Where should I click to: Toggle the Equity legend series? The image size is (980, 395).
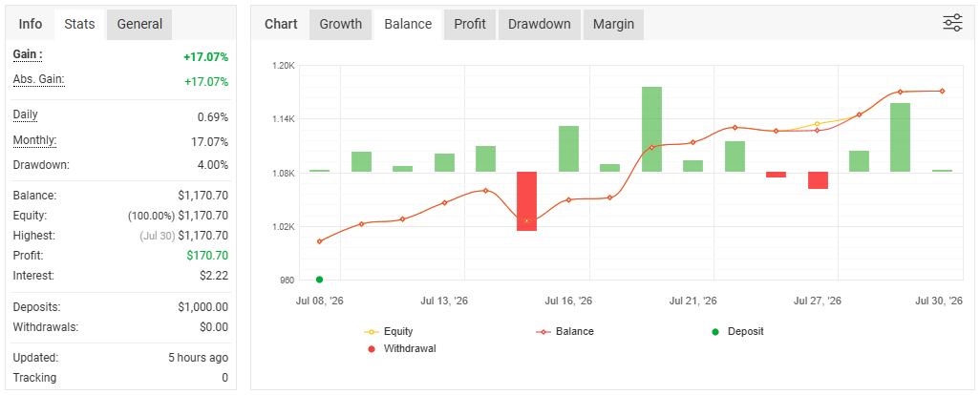(389, 332)
